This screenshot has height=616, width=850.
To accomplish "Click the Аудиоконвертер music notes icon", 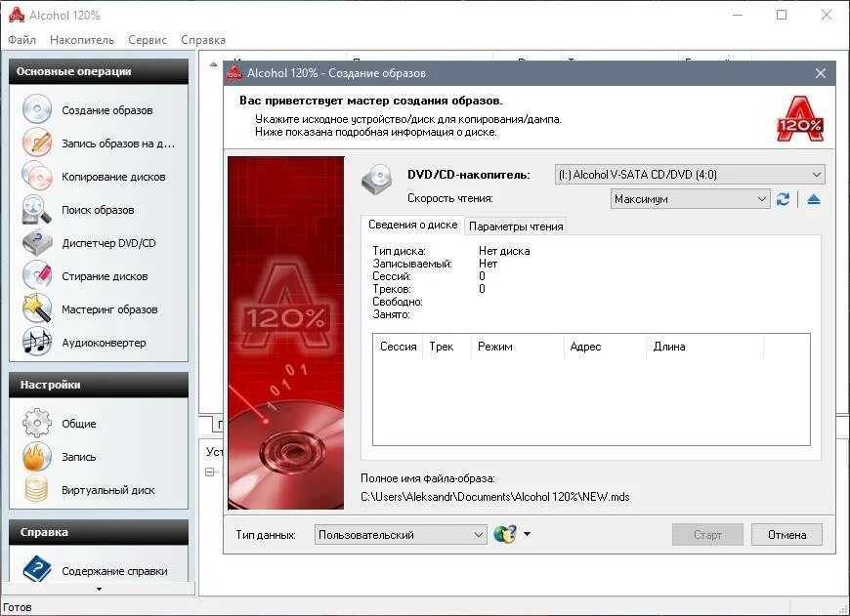I will tap(37, 343).
